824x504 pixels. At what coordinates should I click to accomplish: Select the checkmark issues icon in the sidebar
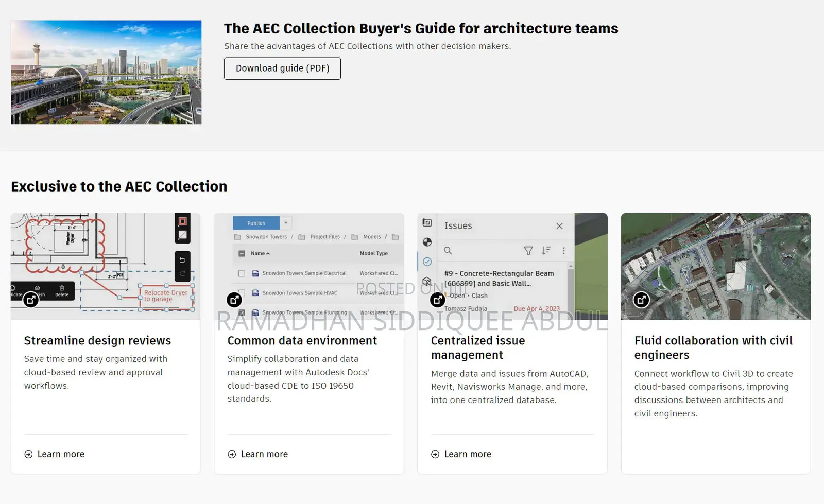coord(427,262)
